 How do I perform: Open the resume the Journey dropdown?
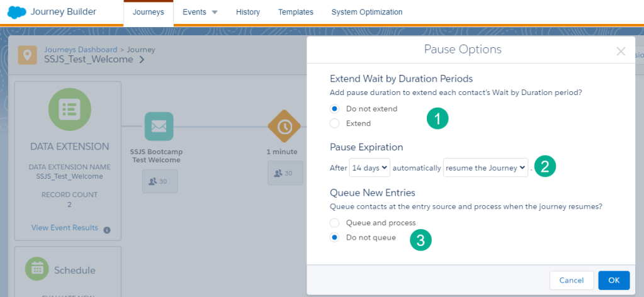coord(485,168)
